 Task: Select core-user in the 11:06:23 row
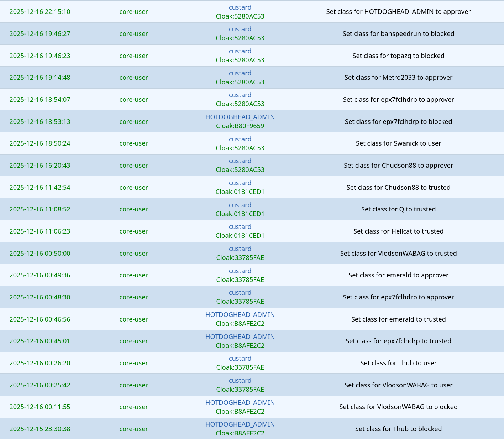click(133, 231)
